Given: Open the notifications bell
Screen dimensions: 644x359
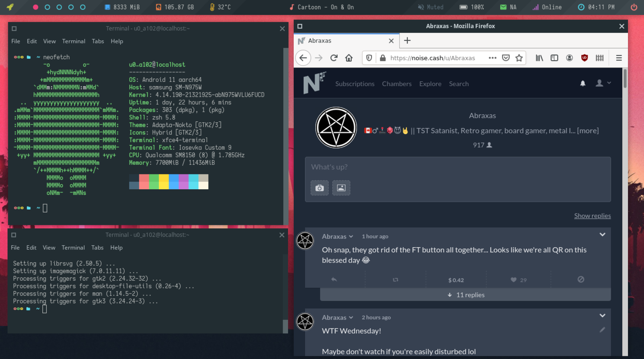Looking at the screenshot, I should pos(583,83).
